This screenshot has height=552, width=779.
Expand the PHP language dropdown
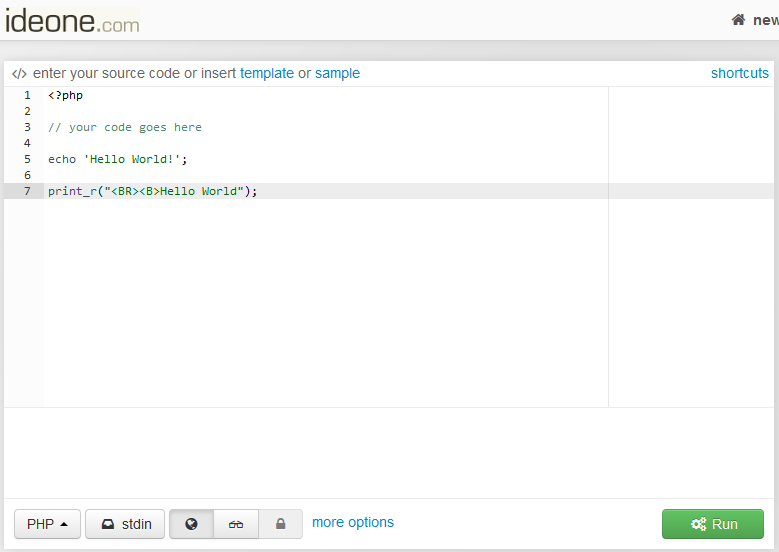tap(47, 524)
